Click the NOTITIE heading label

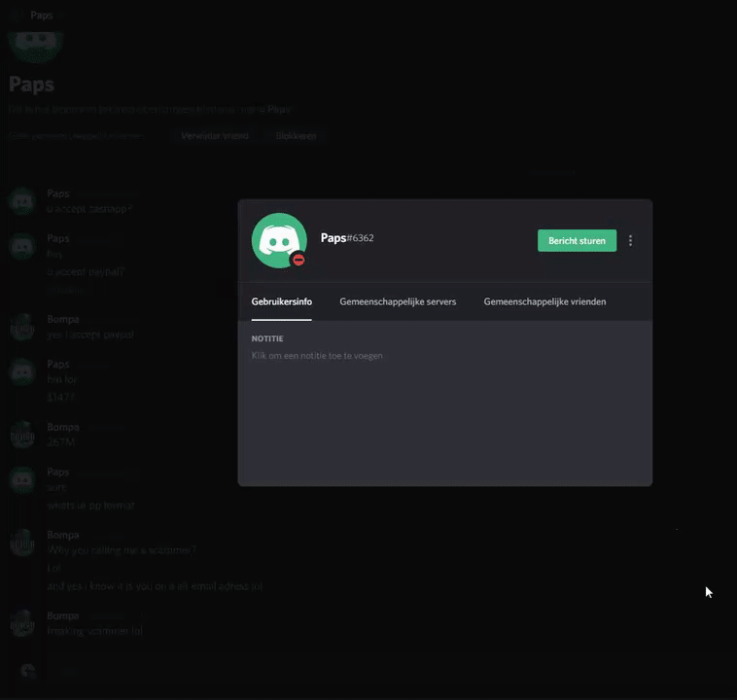[x=267, y=338]
